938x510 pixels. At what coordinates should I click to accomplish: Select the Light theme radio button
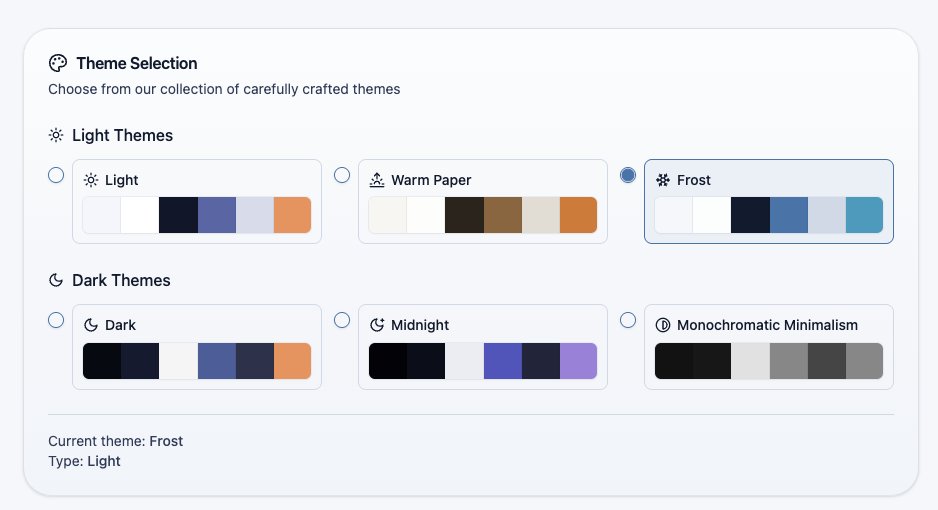pyautogui.click(x=56, y=175)
